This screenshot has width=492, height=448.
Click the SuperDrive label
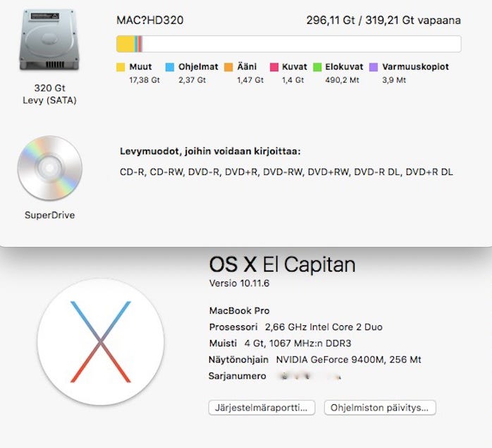pyautogui.click(x=49, y=215)
